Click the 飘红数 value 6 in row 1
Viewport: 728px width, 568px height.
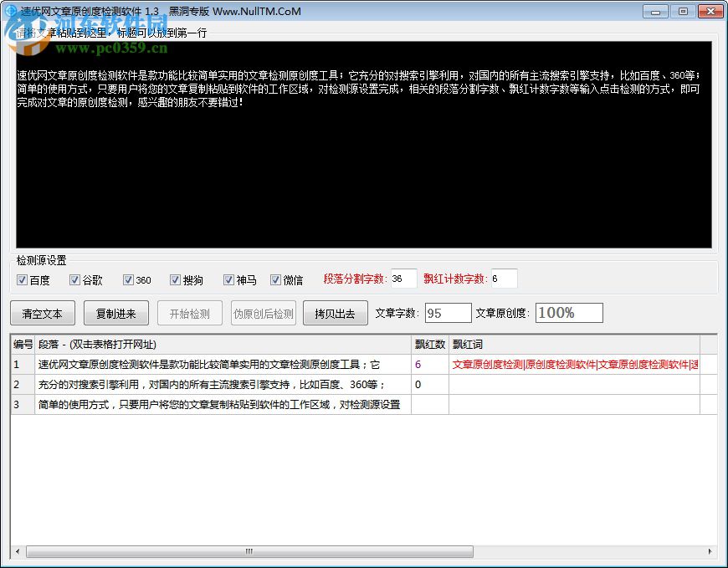(x=430, y=364)
